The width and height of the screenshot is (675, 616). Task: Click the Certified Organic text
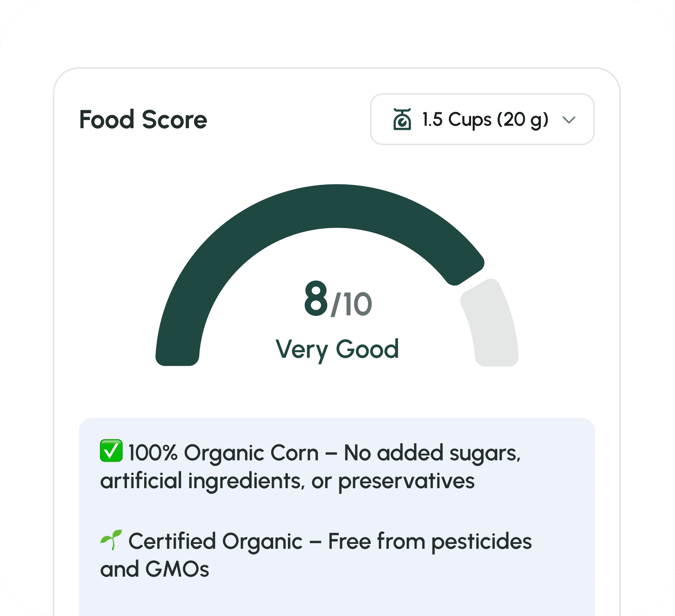(215, 541)
